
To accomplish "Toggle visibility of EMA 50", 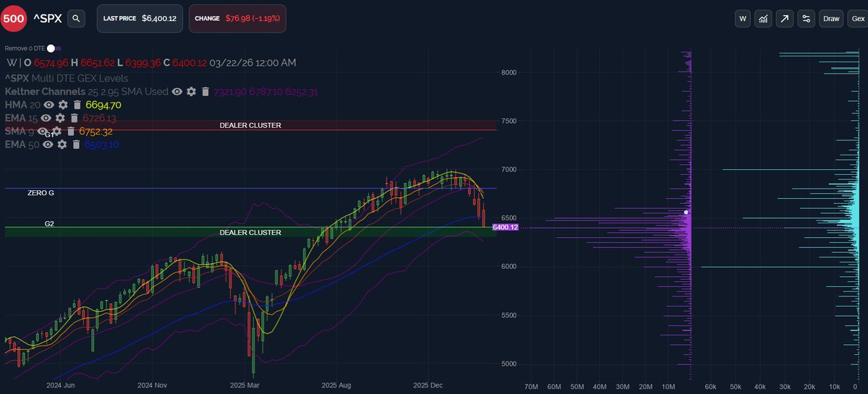I will [46, 145].
